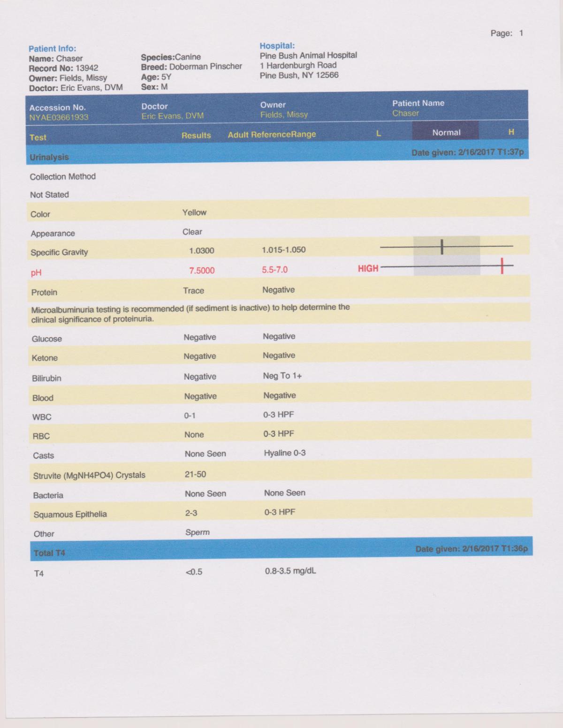The height and width of the screenshot is (728, 563).
Task: Click the "Blood" test label
Action: (x=43, y=398)
